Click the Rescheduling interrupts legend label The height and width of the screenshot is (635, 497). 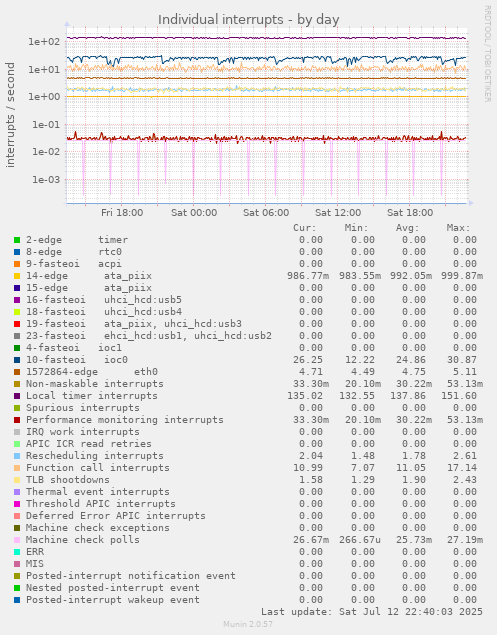click(x=95, y=456)
